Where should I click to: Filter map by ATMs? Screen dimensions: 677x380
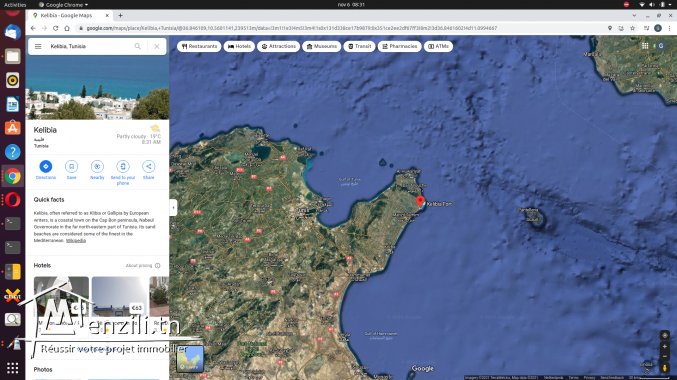(x=438, y=46)
